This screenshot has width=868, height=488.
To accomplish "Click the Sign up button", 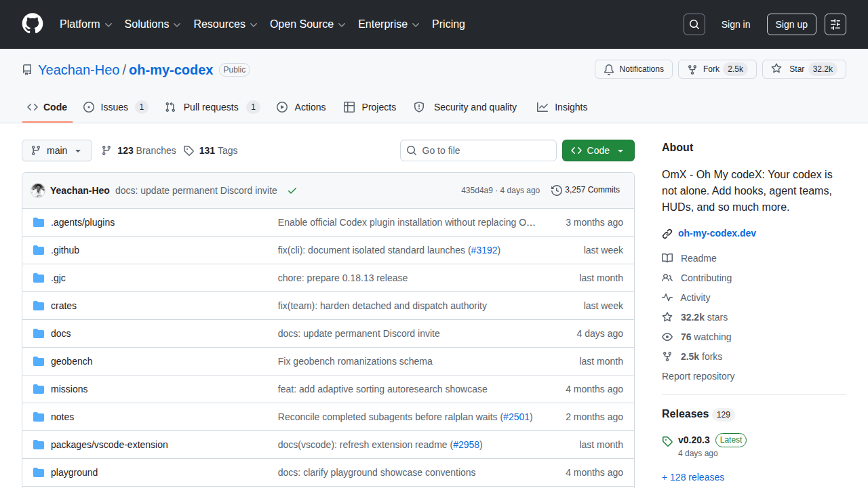I will pyautogui.click(x=791, y=24).
